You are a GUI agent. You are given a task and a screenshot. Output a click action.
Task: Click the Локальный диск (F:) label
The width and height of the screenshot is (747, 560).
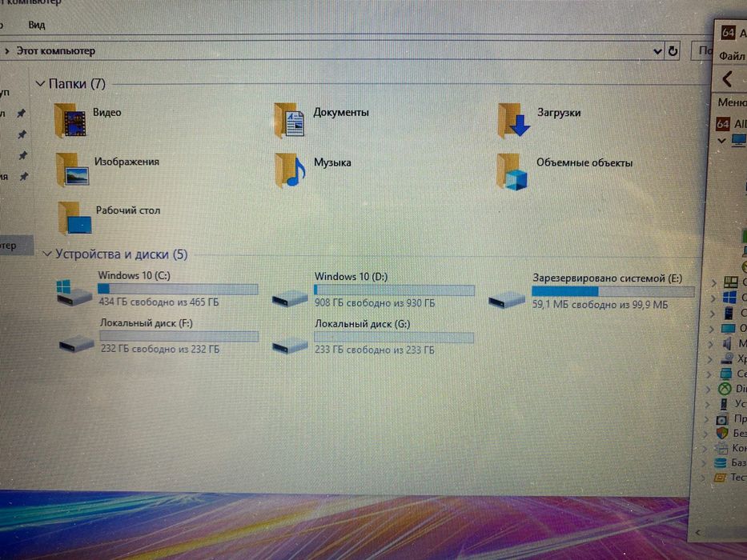[x=147, y=323]
